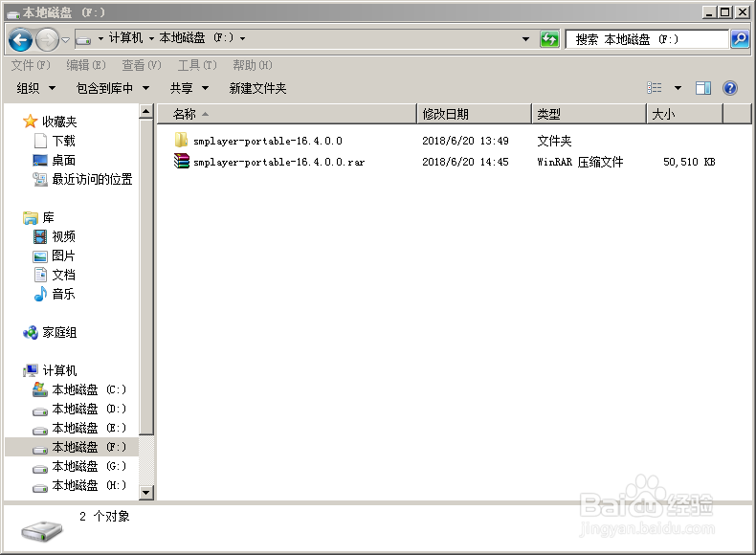Click the title bar drive icon
This screenshot has height=555, width=756.
point(13,14)
